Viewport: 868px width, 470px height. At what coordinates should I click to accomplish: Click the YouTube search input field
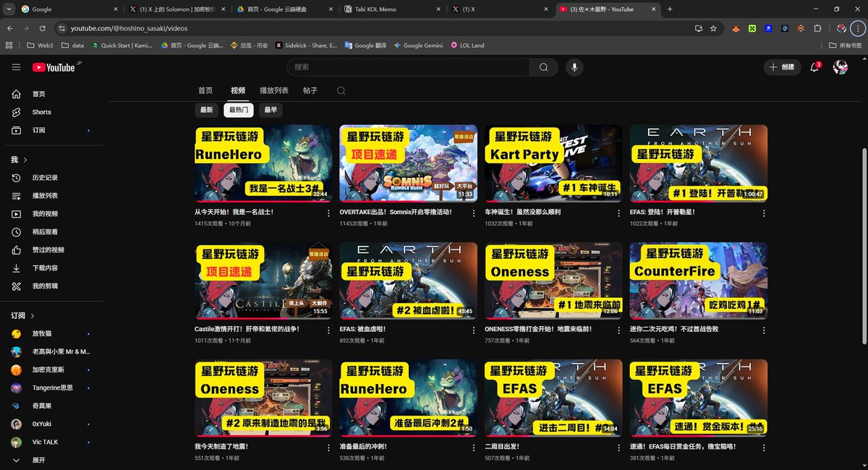click(409, 67)
